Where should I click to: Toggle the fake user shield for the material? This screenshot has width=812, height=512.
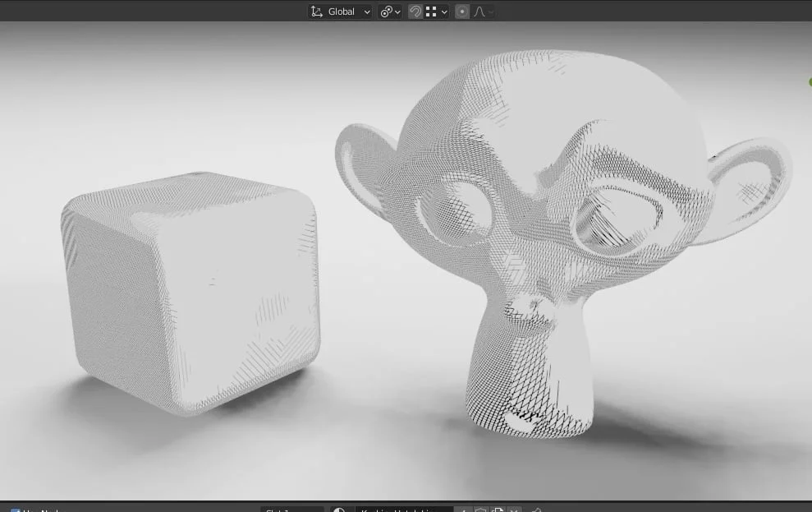pos(479,509)
